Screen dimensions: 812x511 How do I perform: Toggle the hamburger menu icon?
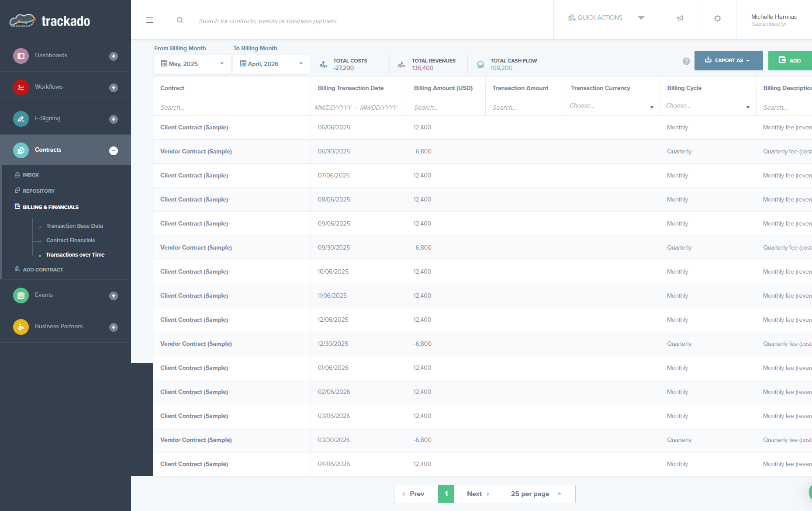149,20
